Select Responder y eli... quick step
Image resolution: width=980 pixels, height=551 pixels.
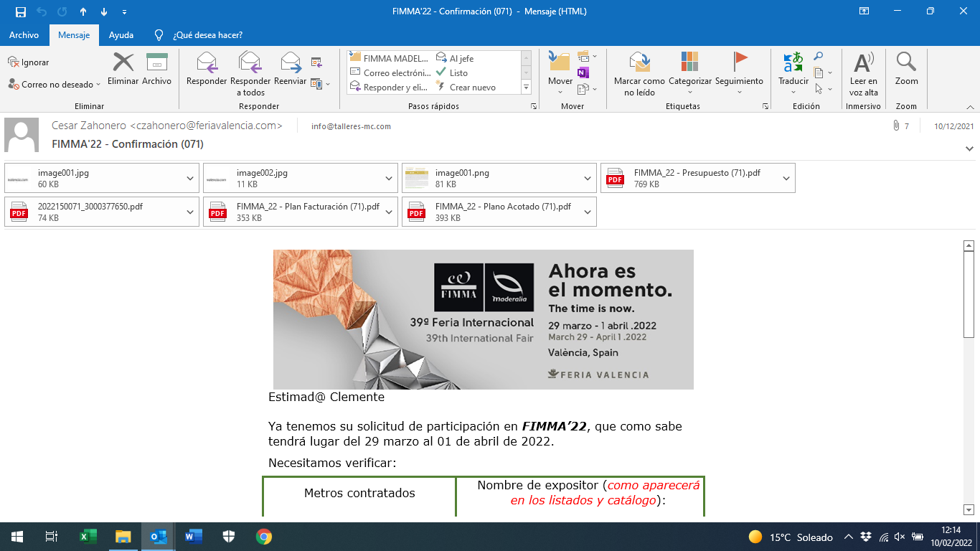[x=390, y=87]
